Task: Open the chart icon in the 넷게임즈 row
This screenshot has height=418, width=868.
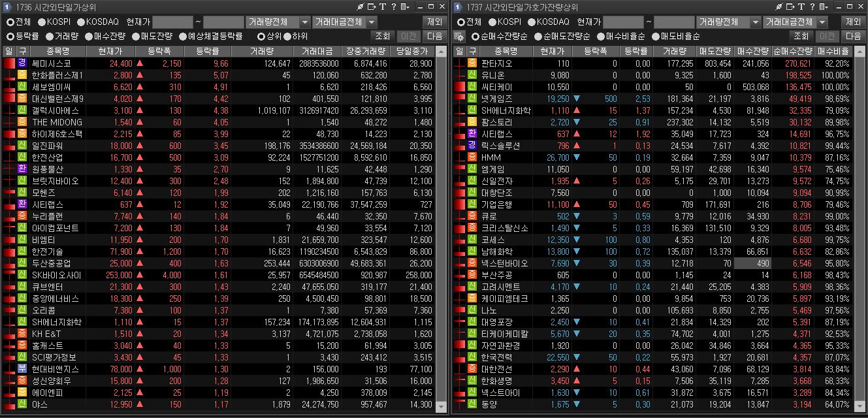Action: point(459,99)
